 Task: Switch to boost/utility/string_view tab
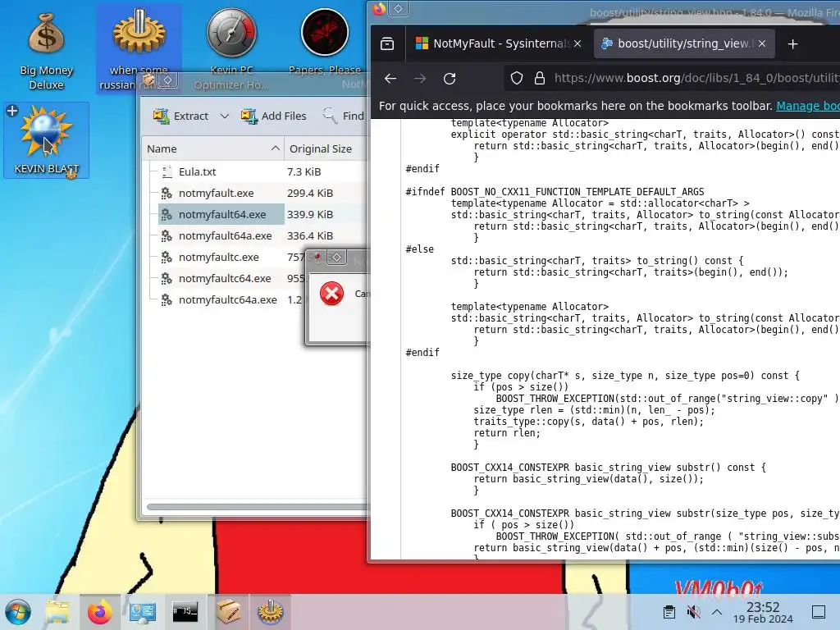pyautogui.click(x=676, y=44)
